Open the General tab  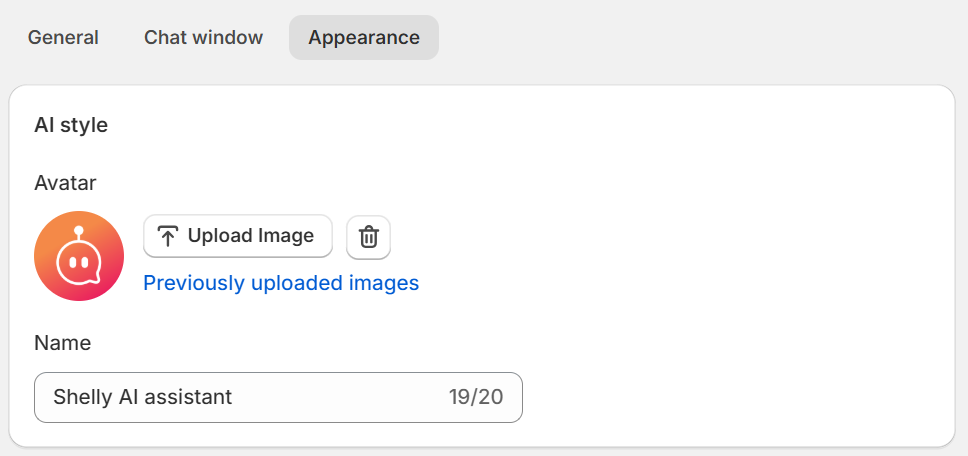click(63, 38)
